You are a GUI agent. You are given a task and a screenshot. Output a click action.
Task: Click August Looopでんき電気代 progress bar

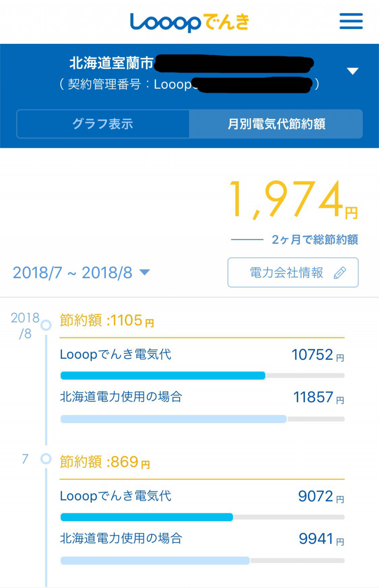(202, 375)
